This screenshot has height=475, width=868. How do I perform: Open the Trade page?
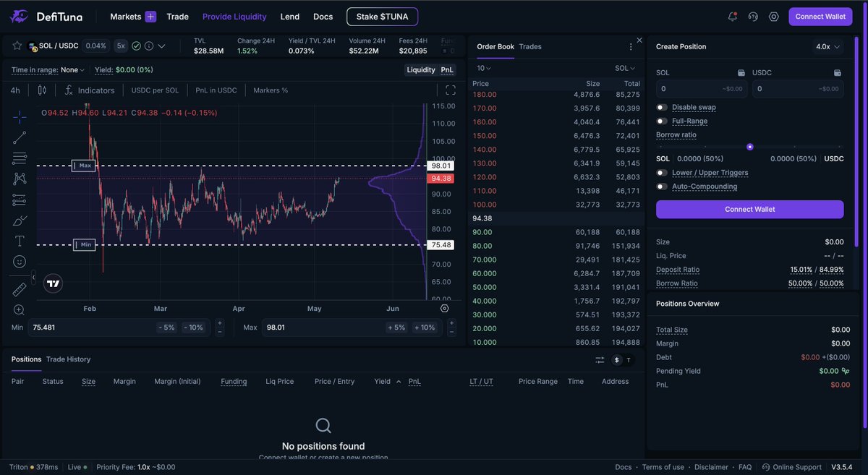click(177, 17)
